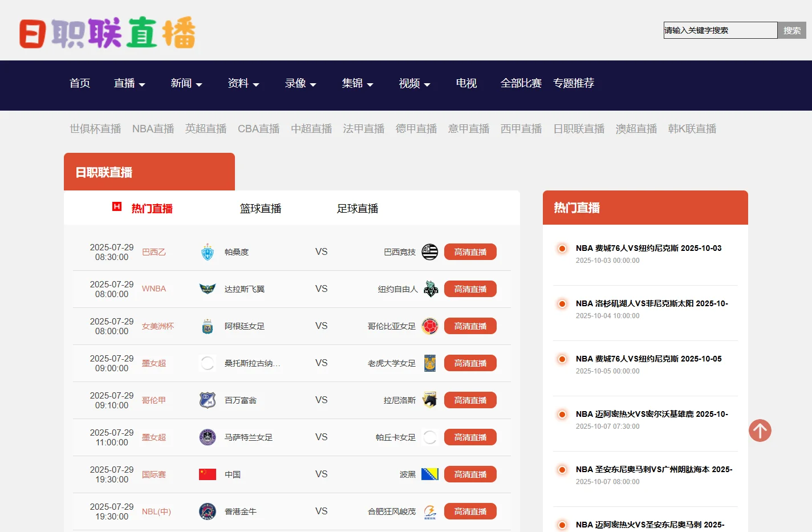
Task: Open 法甲直播 link
Action: click(364, 129)
